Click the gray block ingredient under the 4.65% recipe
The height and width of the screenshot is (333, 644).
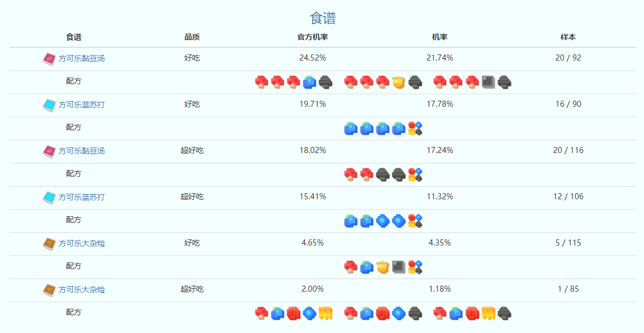click(x=399, y=267)
